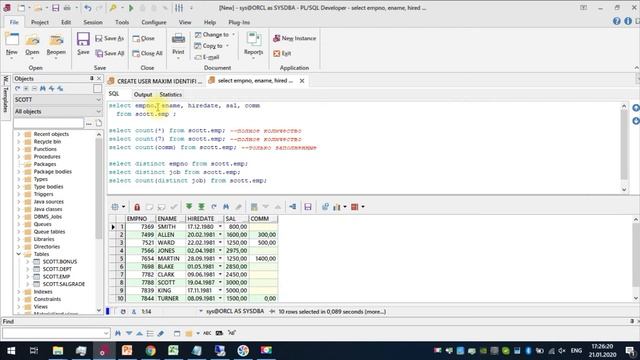Toggle the square checkbox in the Objects panel toolbar
Screen dimensions: 640x360
pos(97,89)
